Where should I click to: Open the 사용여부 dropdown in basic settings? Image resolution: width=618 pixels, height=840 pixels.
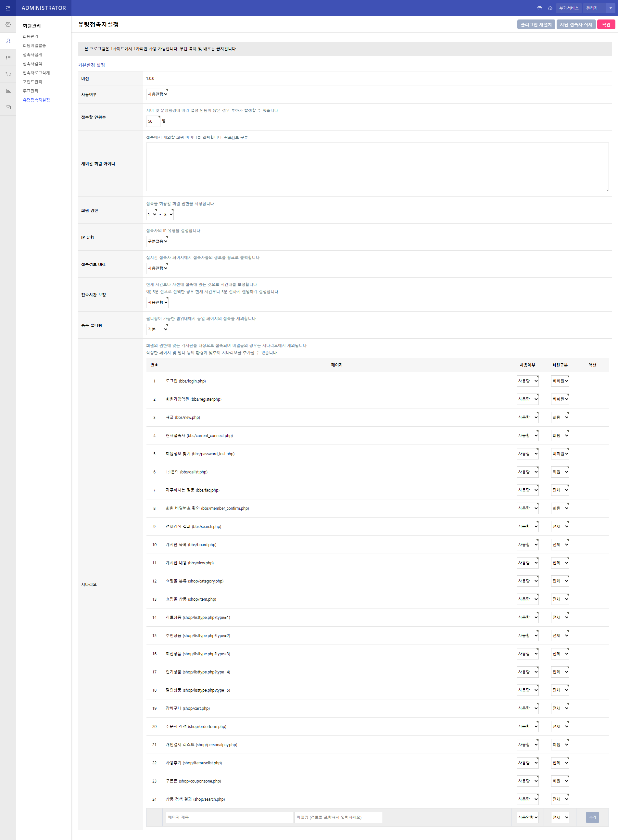(157, 94)
